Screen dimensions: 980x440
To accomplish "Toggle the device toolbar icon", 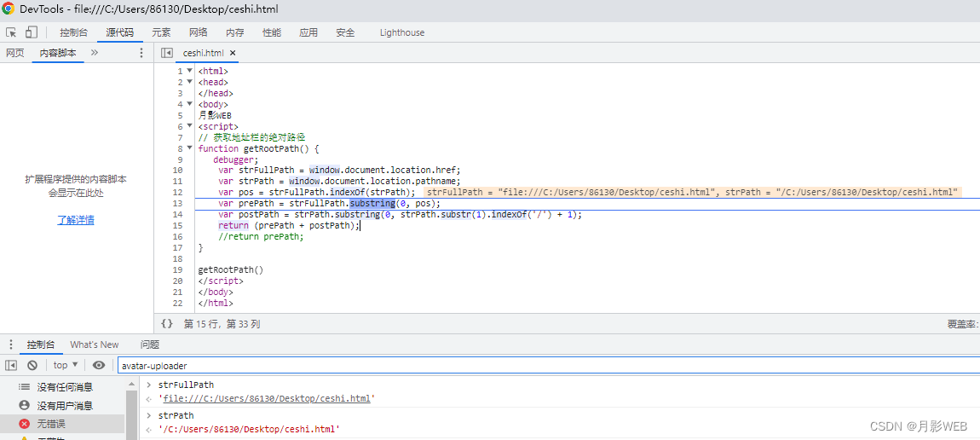I will pyautogui.click(x=32, y=32).
